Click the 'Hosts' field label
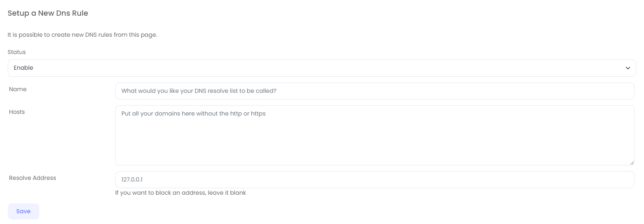 point(17,112)
